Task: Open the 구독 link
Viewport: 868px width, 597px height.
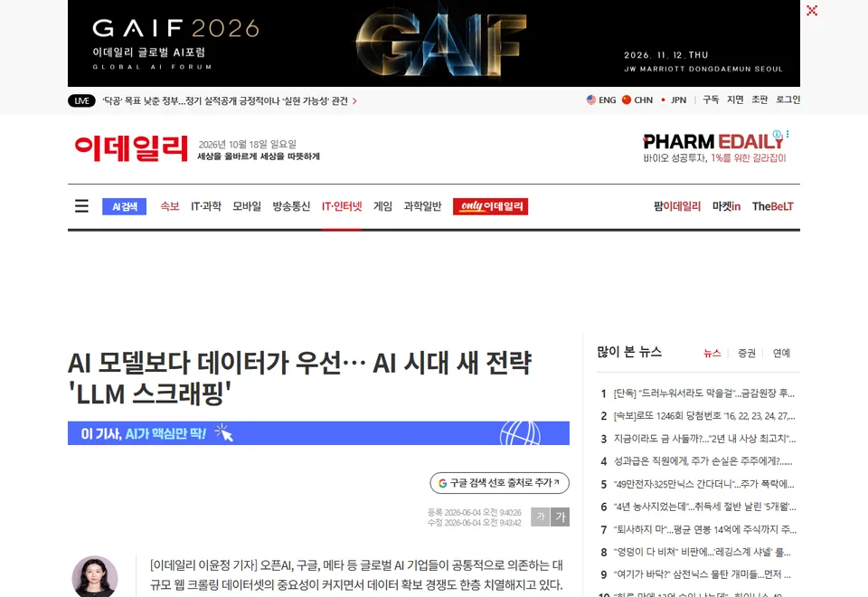Action: point(711,99)
